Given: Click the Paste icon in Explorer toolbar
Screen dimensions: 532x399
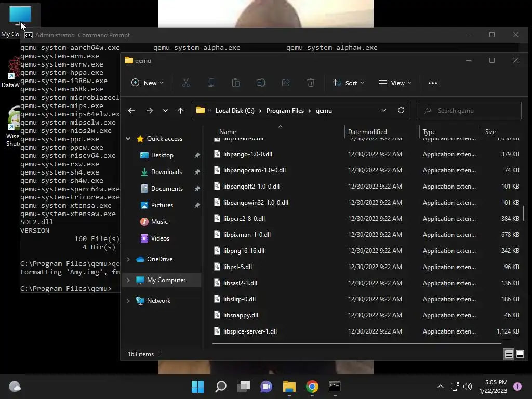Looking at the screenshot, I should [235, 83].
